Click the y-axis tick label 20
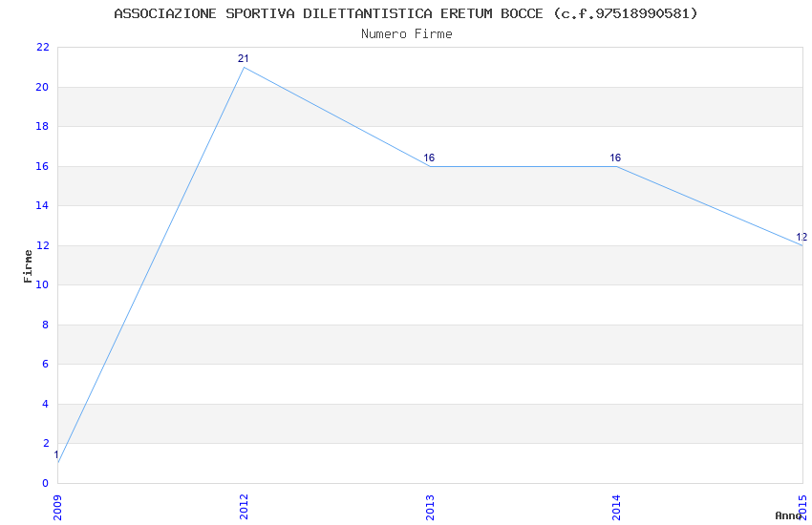 click(43, 87)
